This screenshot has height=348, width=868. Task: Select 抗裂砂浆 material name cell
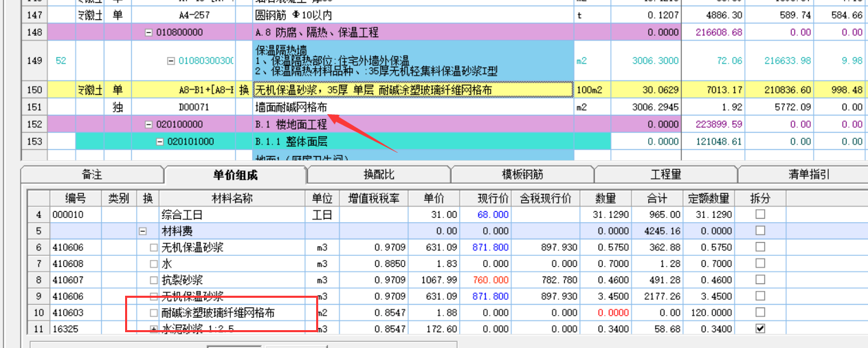232,280
